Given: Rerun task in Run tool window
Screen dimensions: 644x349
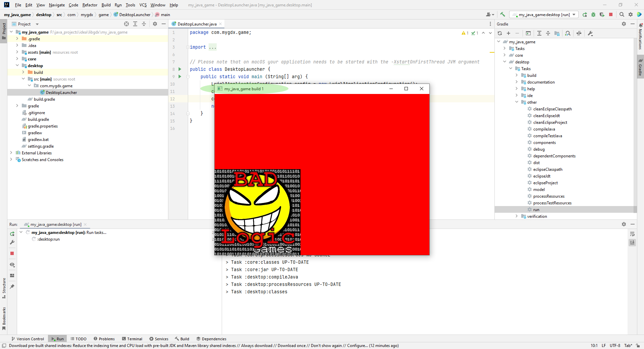Looking at the screenshot, I should [12, 234].
